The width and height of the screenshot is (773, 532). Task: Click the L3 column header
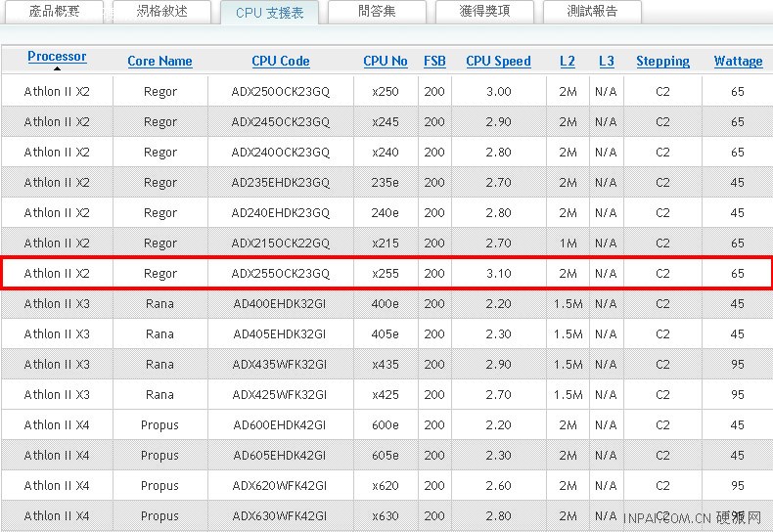pyautogui.click(x=607, y=61)
